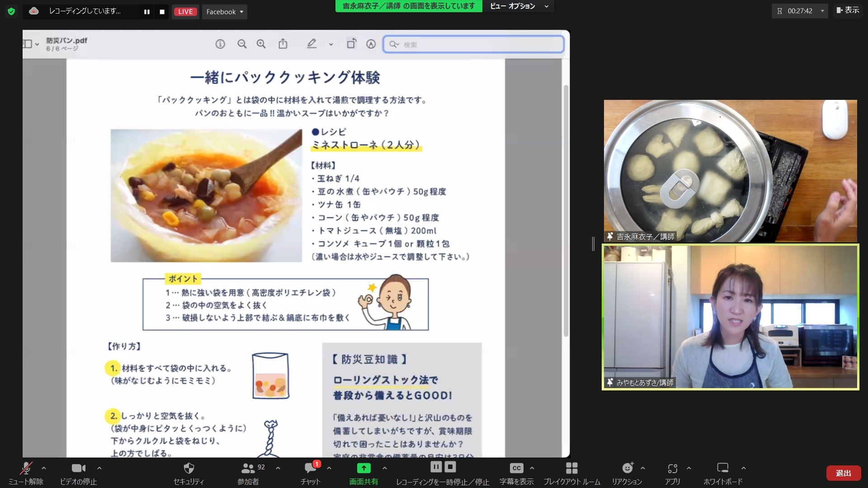Click the green 画面共有 screen share button

[x=364, y=473]
